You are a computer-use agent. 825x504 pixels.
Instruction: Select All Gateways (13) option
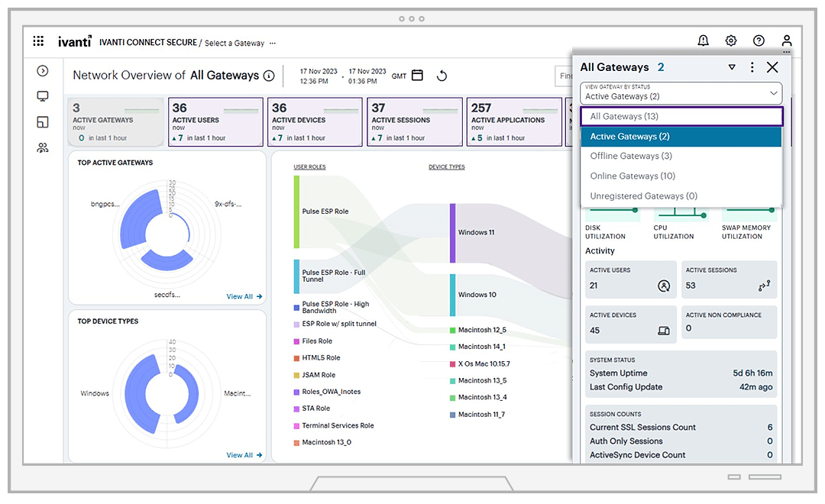pos(681,116)
